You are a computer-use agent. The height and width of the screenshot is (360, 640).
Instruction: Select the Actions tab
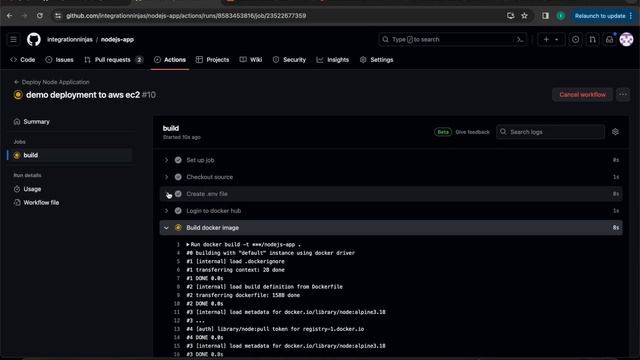pyautogui.click(x=170, y=60)
